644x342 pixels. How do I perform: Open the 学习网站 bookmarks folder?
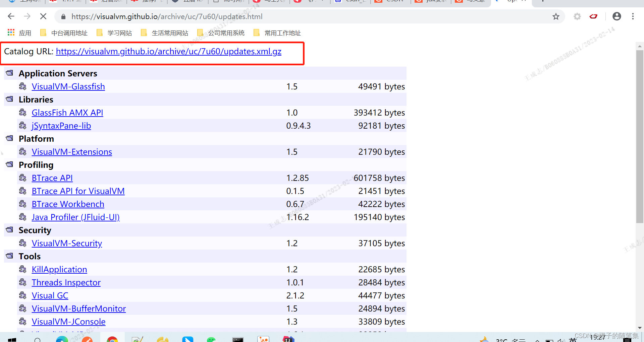(114, 32)
